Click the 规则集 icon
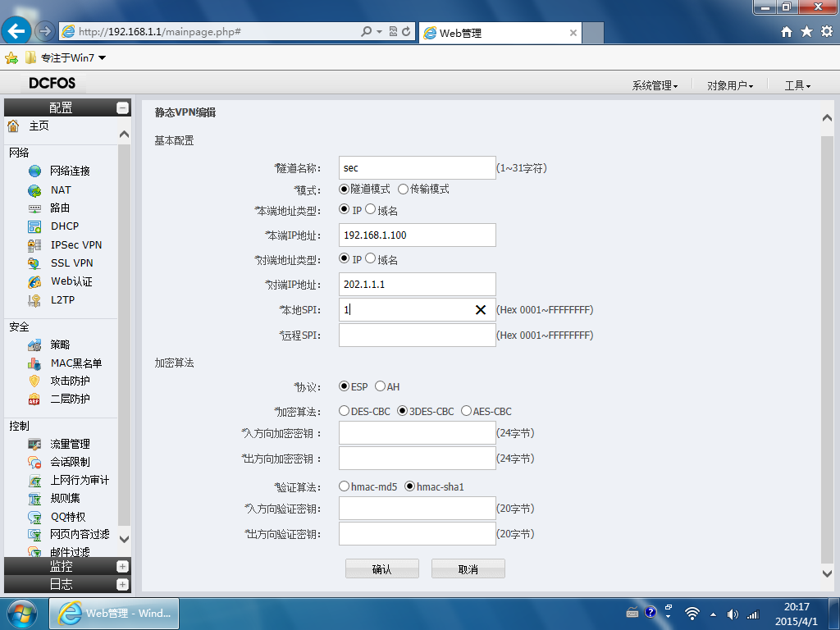840x630 pixels. (34, 499)
